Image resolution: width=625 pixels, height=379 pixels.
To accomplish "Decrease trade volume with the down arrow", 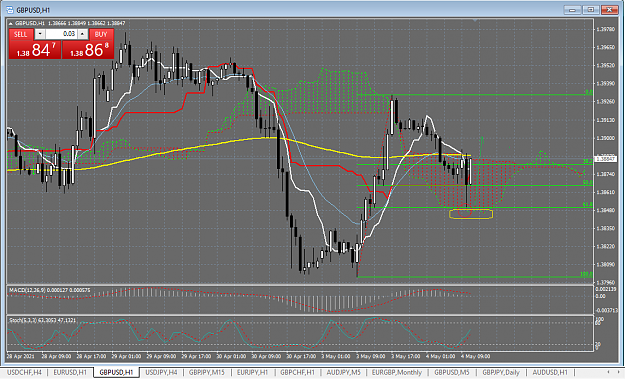I will tap(40, 34).
